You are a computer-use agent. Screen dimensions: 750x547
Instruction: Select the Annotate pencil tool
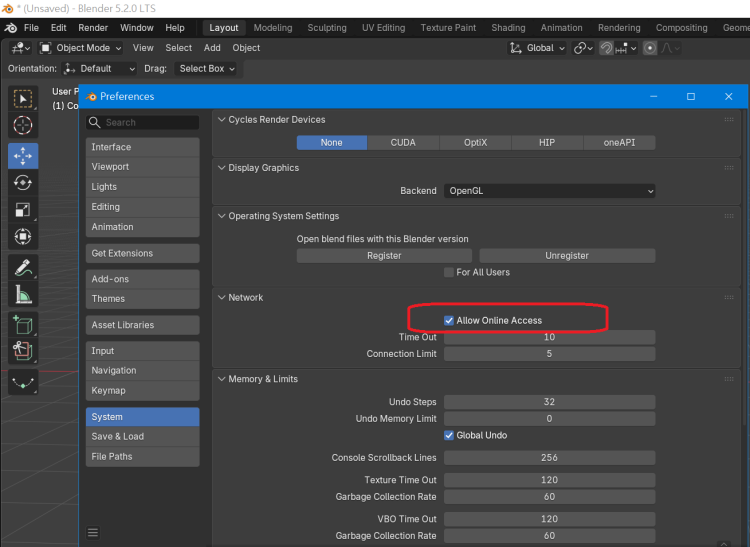22,268
